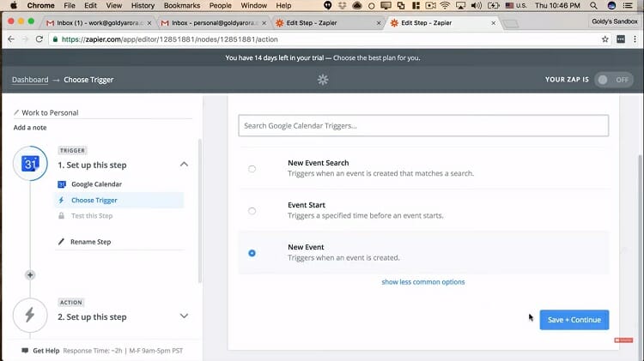The height and width of the screenshot is (361, 644).
Task: Switch to first Edit Step - Zapier tab
Action: tap(328, 23)
